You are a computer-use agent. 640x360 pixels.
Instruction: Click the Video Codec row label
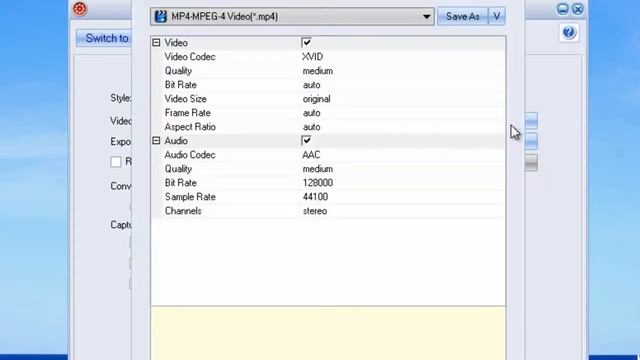[190, 57]
